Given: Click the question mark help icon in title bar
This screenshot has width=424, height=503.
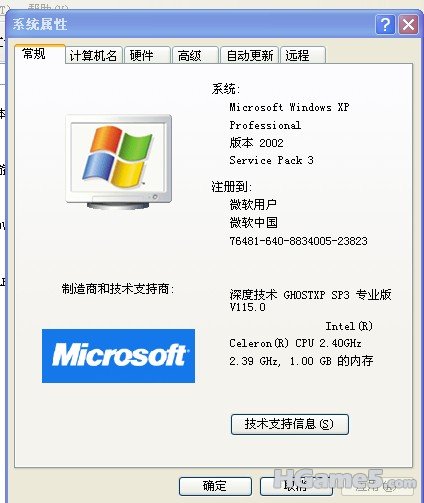Looking at the screenshot, I should [385, 24].
